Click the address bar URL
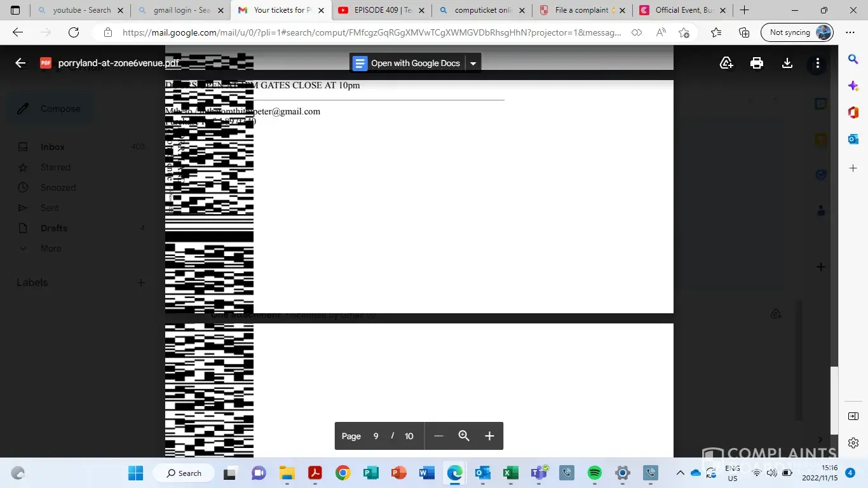Screen dimensions: 868x488 pos(372,33)
